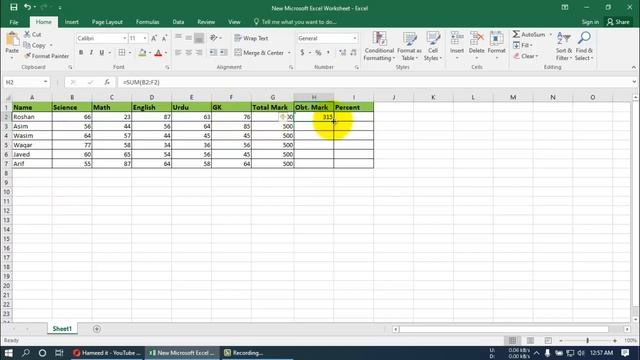Save the workbook with the Save icon
The width and height of the screenshot is (640, 360).
[x=13, y=7]
